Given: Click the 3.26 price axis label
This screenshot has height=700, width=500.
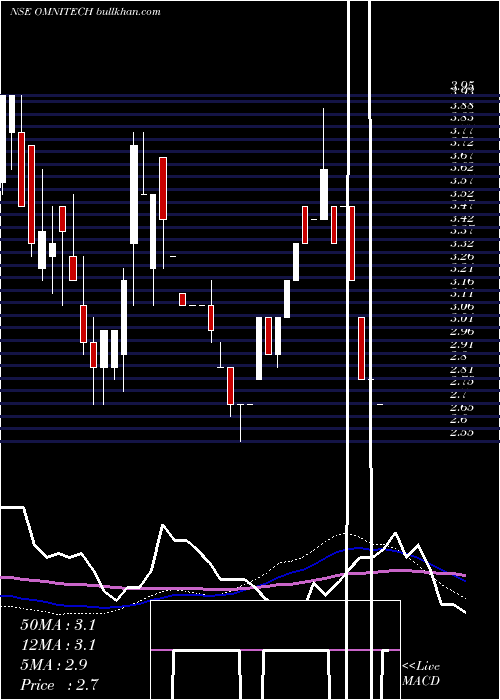Looking at the screenshot, I should tap(462, 256).
